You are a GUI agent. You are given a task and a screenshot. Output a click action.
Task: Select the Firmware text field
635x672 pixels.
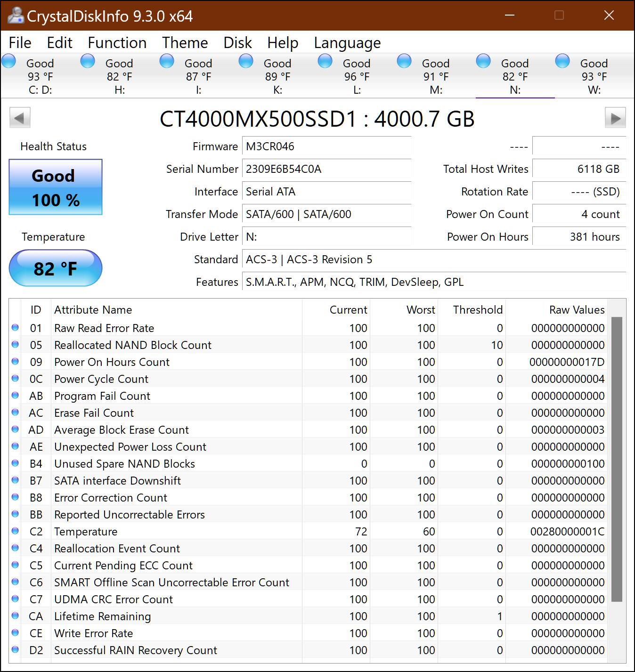point(326,146)
